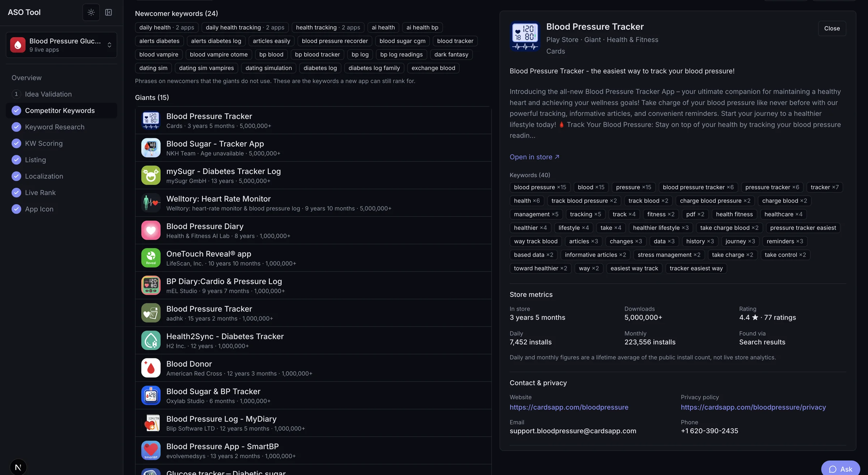The image size is (868, 475).
Task: Click the star icon in Rating metric
Action: [x=755, y=318]
